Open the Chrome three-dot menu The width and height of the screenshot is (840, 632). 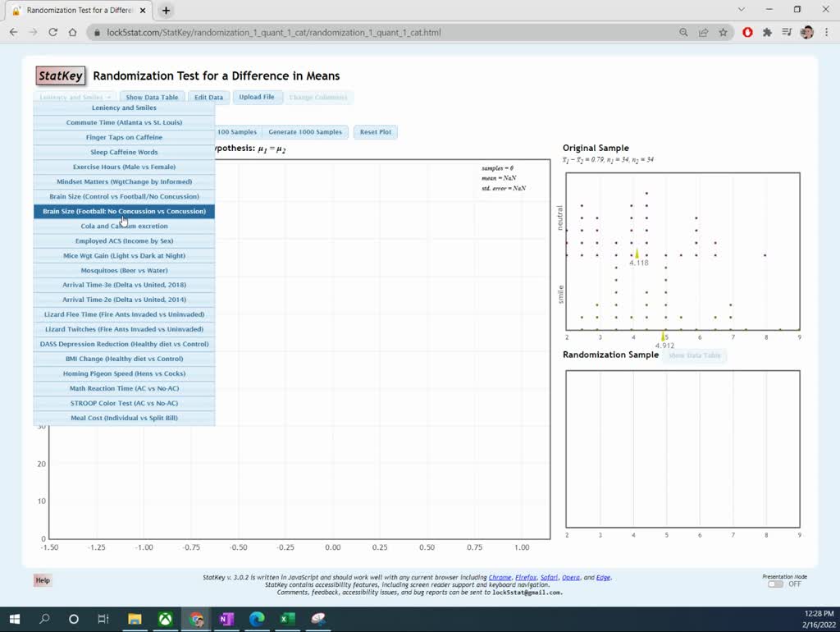[x=827, y=32]
